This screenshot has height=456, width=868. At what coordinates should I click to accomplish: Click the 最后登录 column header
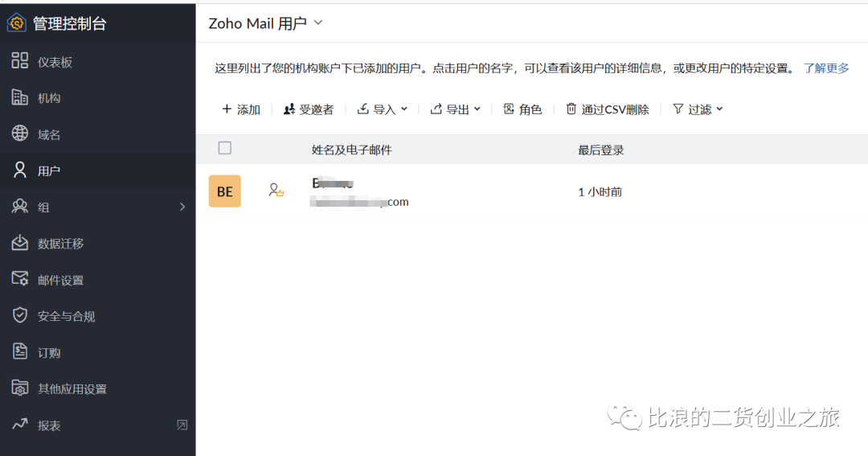[600, 150]
